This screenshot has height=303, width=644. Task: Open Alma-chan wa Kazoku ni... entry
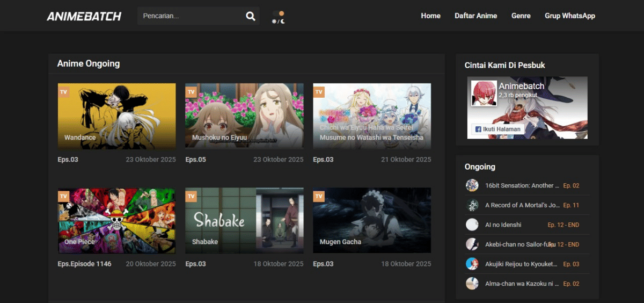522,284
